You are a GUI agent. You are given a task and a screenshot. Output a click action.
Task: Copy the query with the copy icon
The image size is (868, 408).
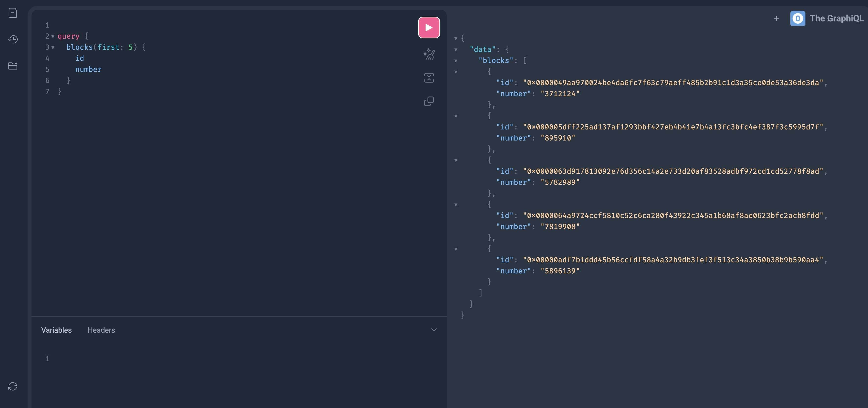coord(429,101)
